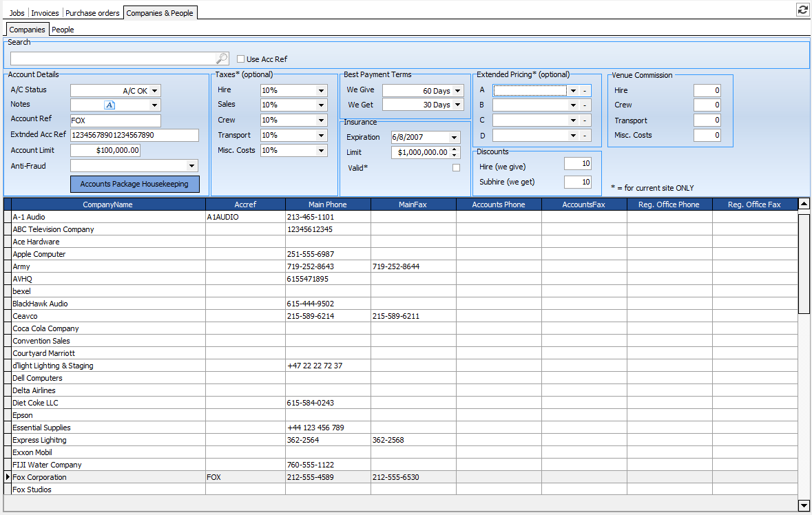Click the Notes text formatting icon
812x515 pixels.
(110, 105)
